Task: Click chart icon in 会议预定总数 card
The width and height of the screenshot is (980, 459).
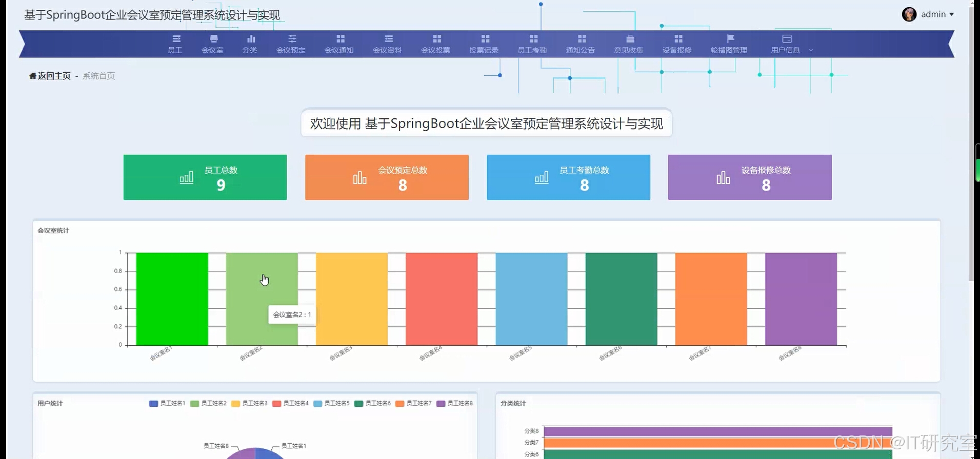Action: 360,177
